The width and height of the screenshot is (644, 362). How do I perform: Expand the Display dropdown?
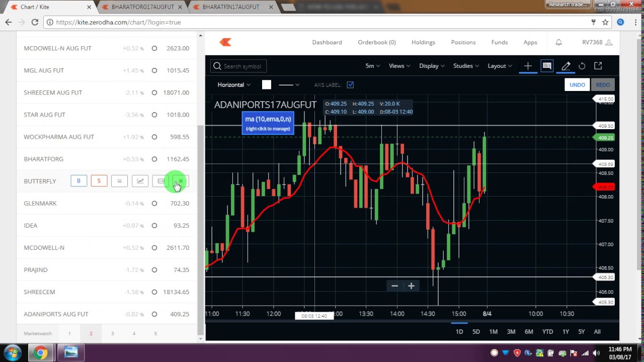click(432, 66)
